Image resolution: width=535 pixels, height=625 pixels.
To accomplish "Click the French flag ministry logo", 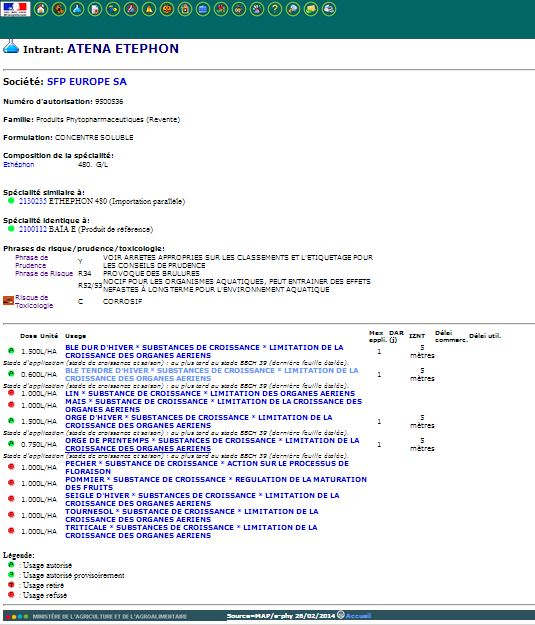I will click(15, 9).
